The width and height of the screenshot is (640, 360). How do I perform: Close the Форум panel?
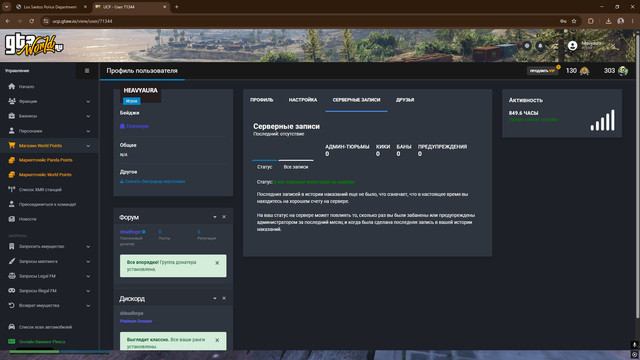pyautogui.click(x=224, y=217)
